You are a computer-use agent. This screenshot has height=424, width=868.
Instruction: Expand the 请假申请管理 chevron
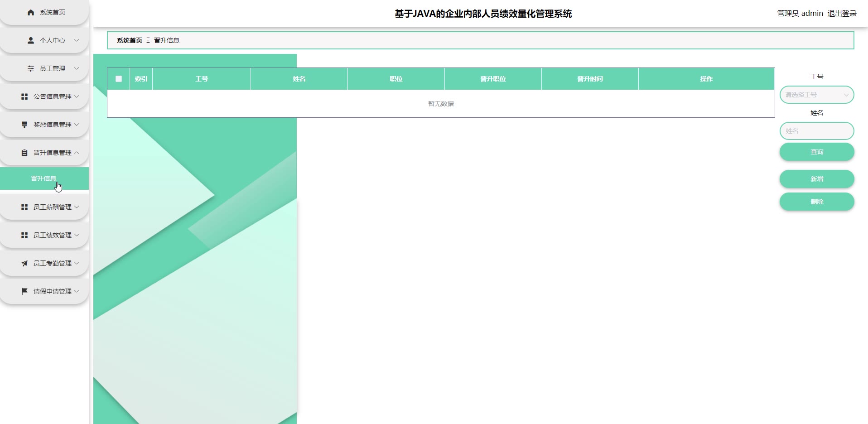click(77, 291)
